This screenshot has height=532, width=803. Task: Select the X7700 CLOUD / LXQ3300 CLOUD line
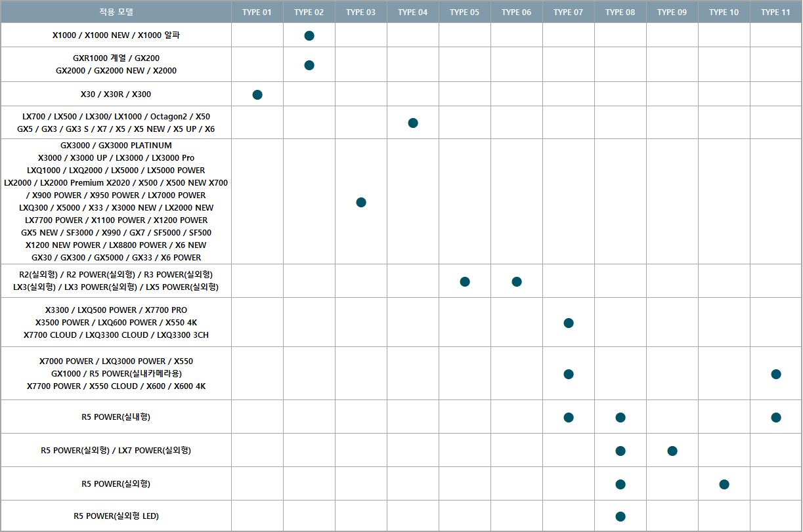click(116, 335)
